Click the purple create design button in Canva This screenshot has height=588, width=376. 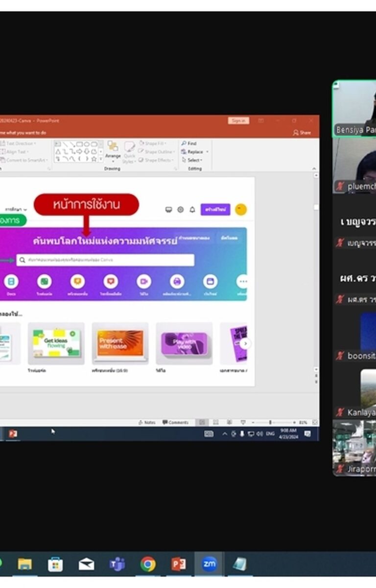pyautogui.click(x=215, y=210)
